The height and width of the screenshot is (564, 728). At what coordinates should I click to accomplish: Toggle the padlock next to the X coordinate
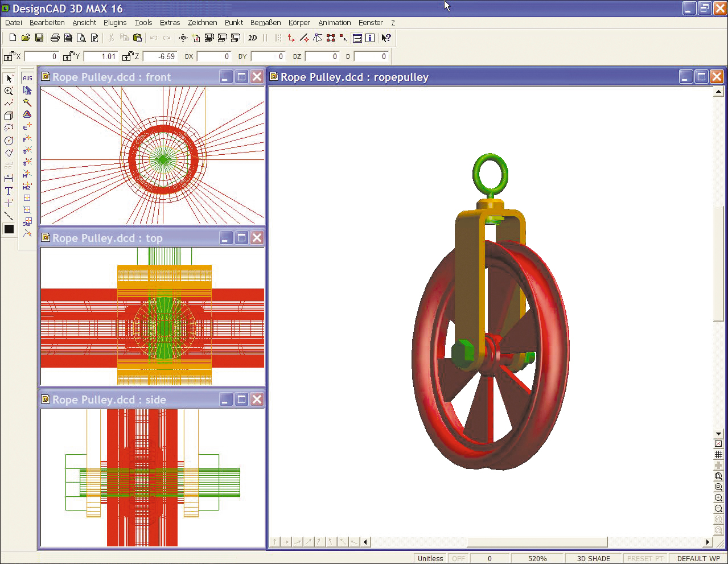pos(9,56)
